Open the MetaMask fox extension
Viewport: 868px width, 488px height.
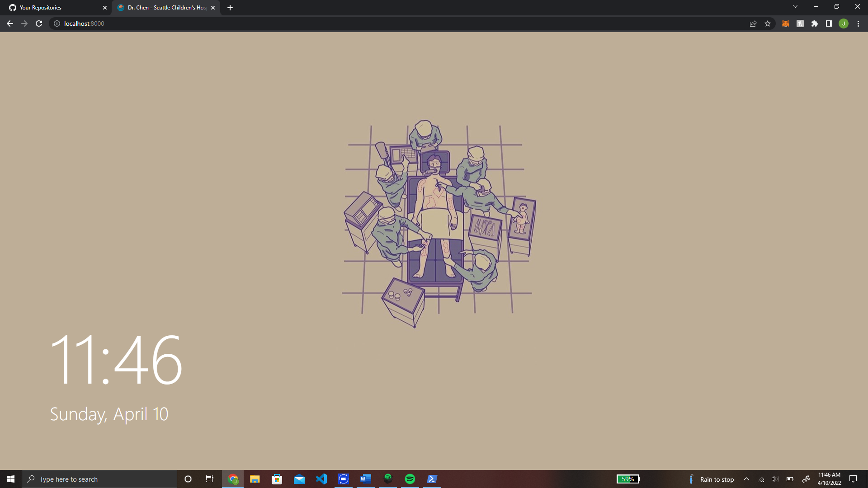coord(786,23)
